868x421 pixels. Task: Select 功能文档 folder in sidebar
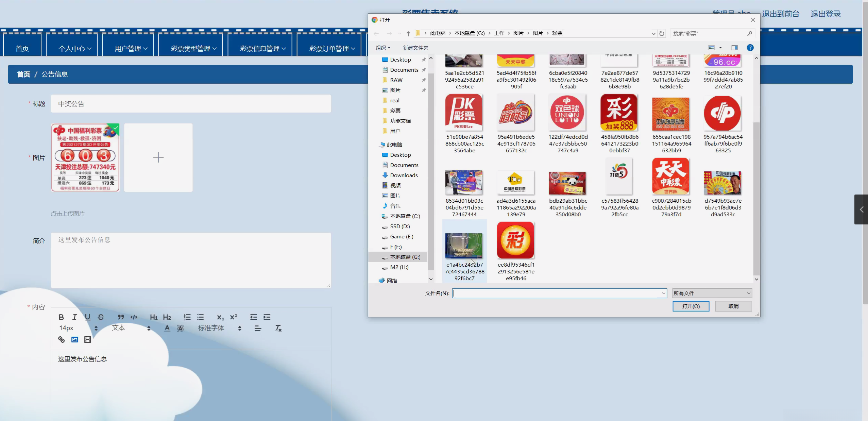[x=400, y=121]
